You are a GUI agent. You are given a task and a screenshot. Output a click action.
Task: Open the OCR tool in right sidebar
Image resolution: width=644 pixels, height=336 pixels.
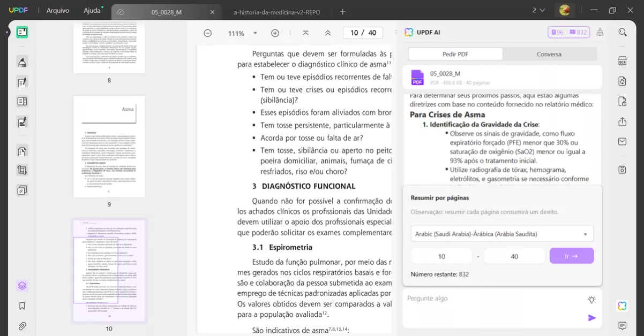pyautogui.click(x=622, y=60)
